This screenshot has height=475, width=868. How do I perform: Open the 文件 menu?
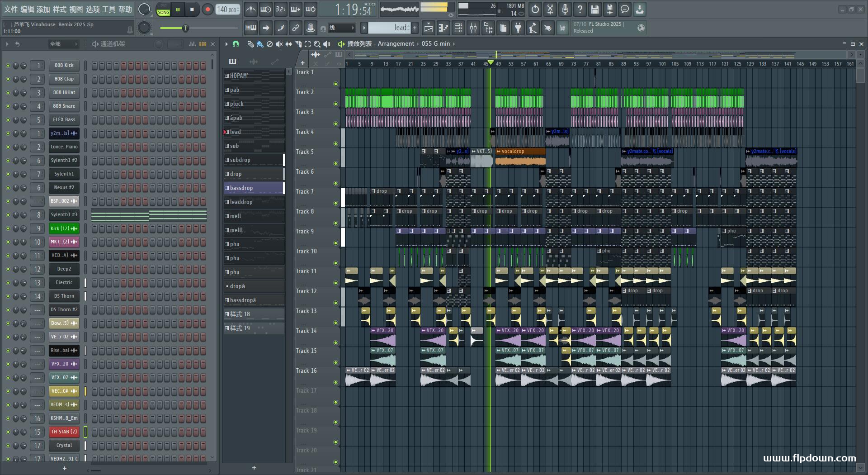11,9
